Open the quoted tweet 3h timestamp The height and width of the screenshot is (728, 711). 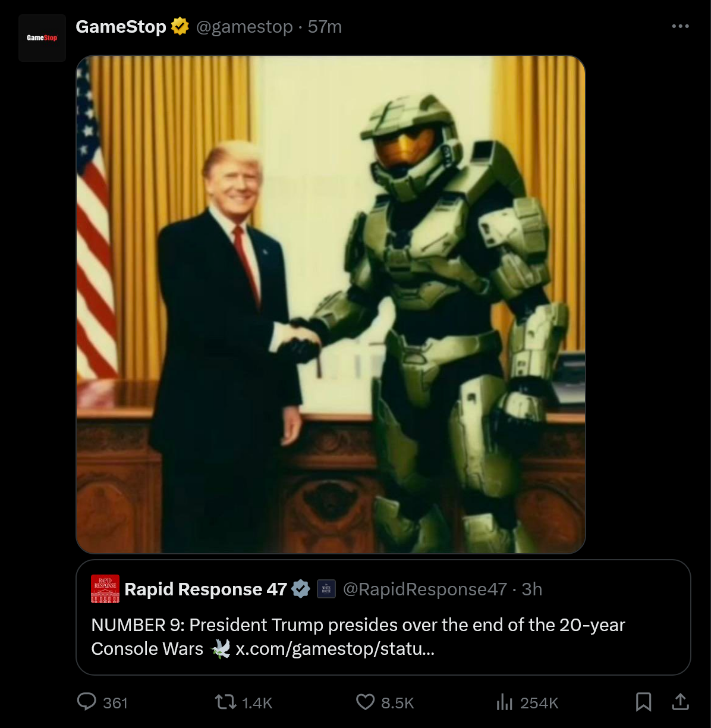click(x=531, y=589)
